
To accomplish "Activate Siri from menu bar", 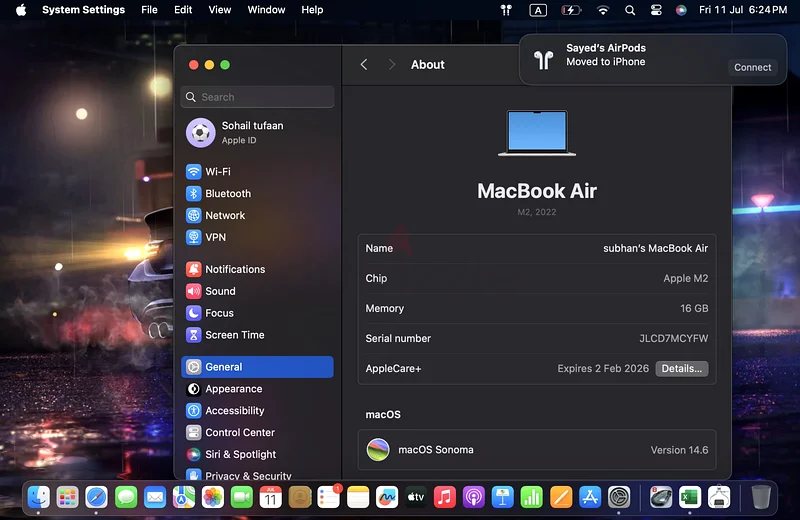I will [x=681, y=10].
